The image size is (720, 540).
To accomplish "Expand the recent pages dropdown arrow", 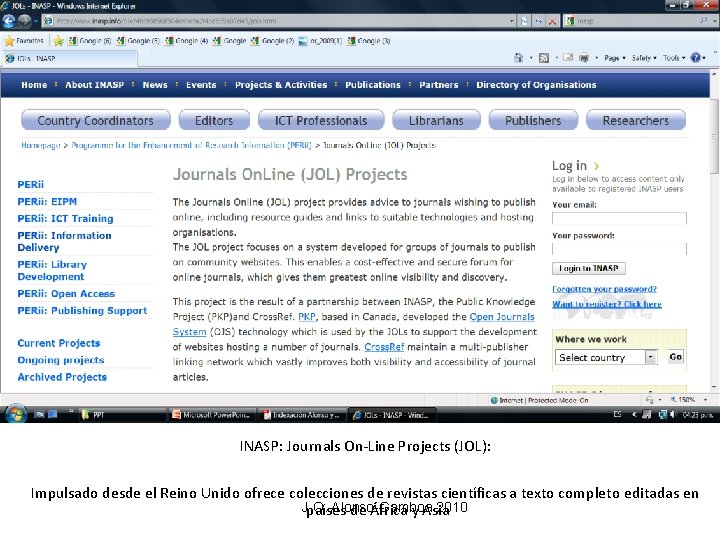I will pos(35,21).
